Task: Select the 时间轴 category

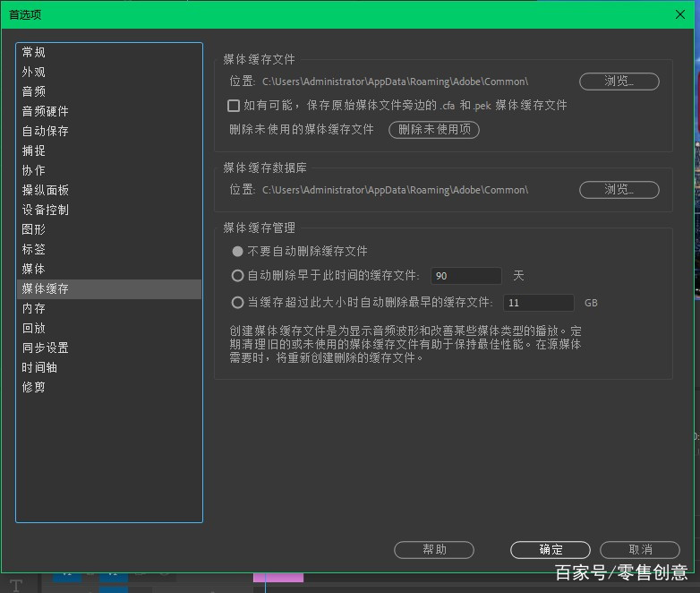Action: coord(109,367)
